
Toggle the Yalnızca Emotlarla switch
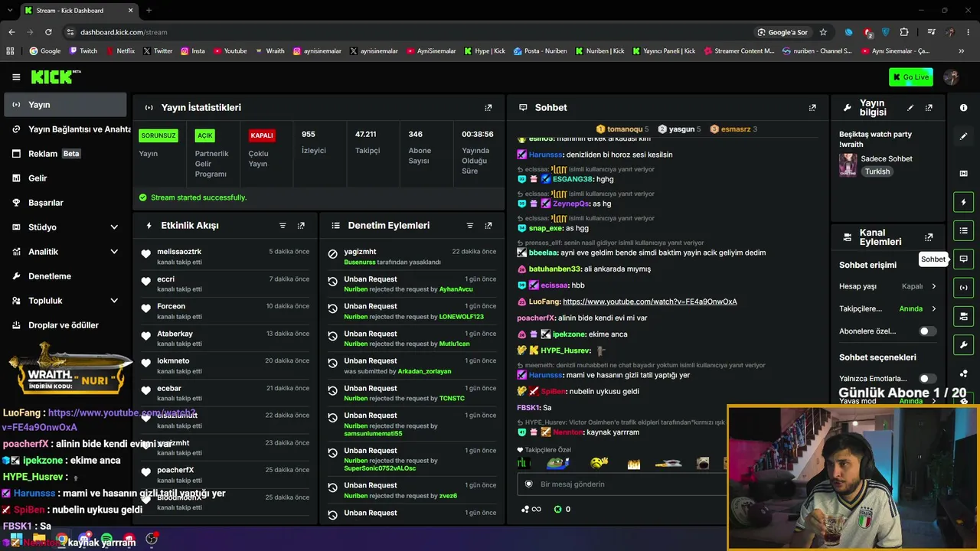click(x=927, y=379)
